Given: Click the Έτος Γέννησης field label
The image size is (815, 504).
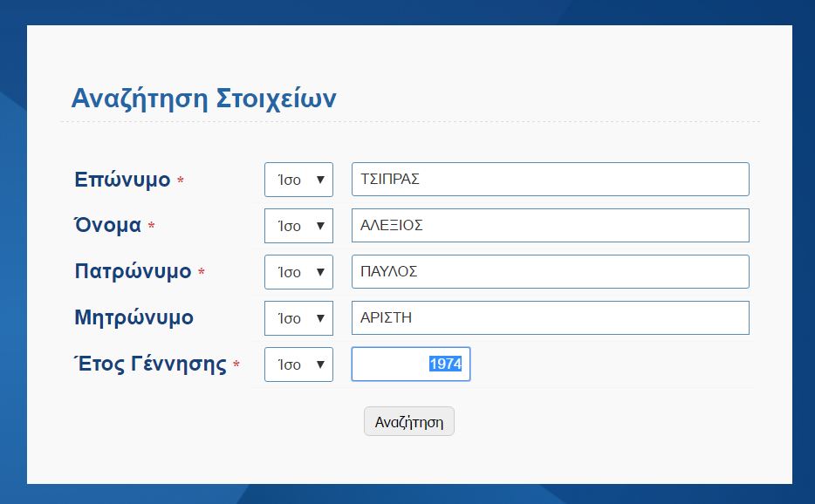Looking at the screenshot, I should (150, 364).
